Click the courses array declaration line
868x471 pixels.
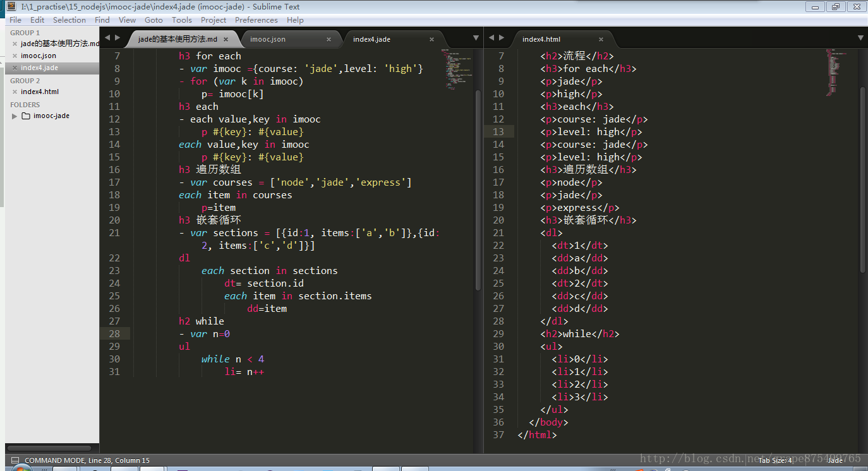pyautogui.click(x=295, y=182)
